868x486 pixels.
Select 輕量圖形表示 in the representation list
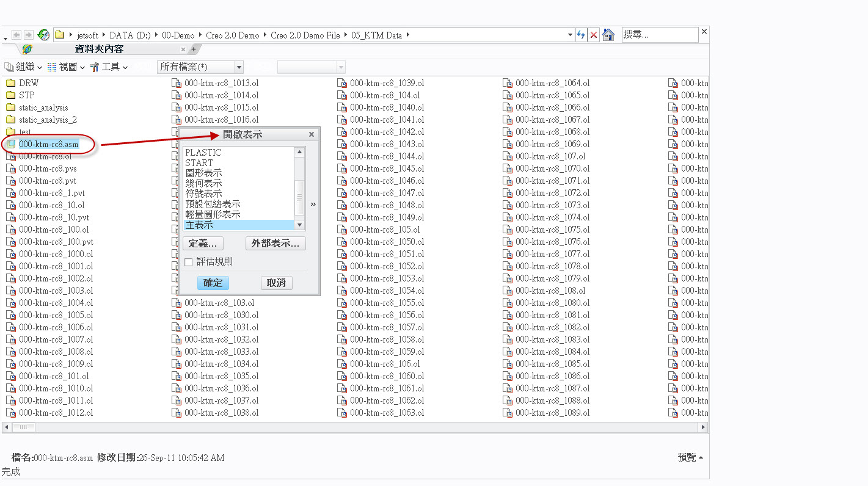(213, 215)
